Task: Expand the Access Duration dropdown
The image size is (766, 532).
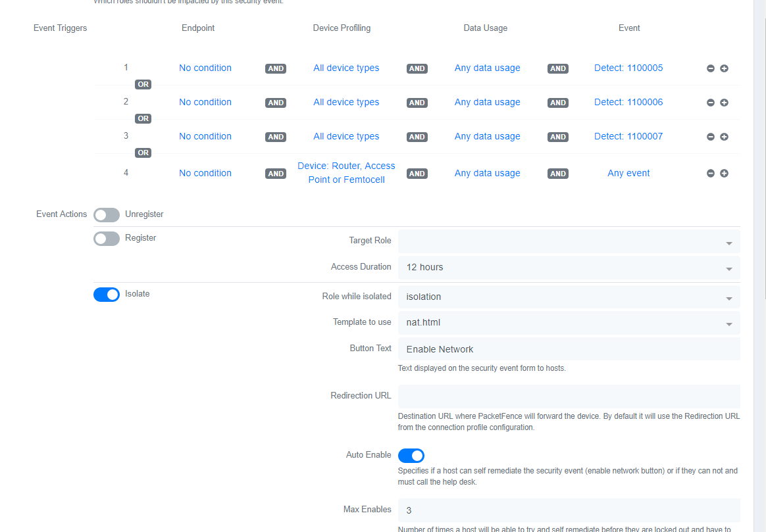Action: point(569,268)
